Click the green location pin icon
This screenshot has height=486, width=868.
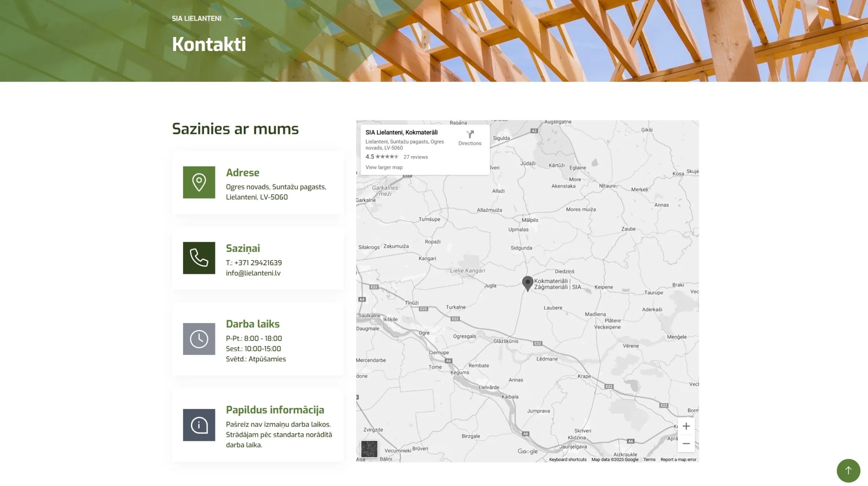tap(199, 182)
